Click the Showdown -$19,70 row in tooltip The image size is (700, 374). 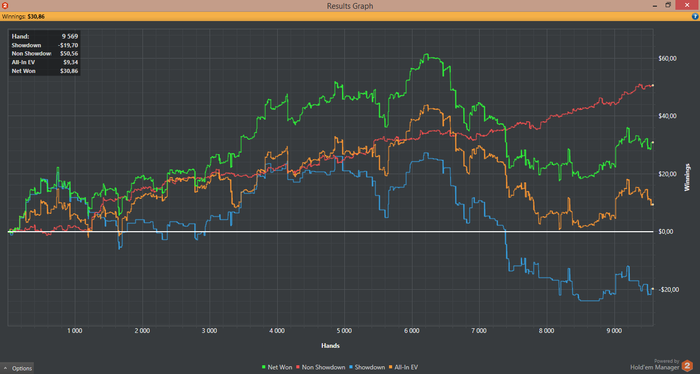click(x=45, y=45)
